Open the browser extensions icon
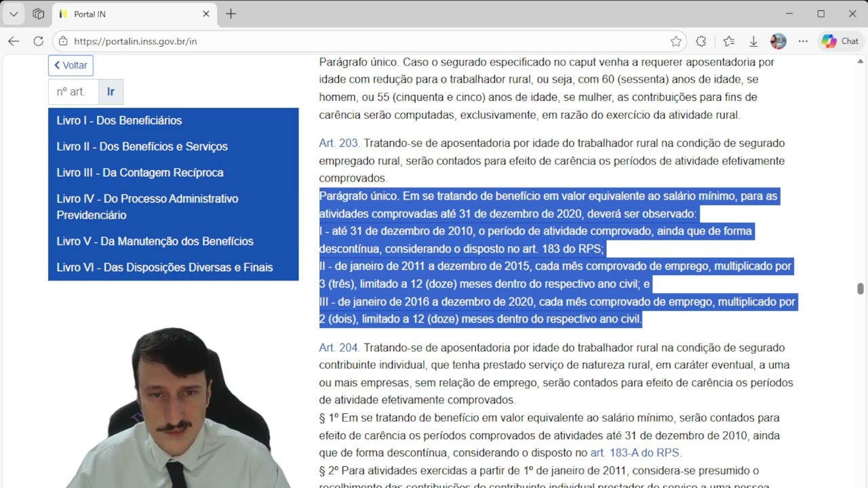This screenshot has width=868, height=488. 701,41
